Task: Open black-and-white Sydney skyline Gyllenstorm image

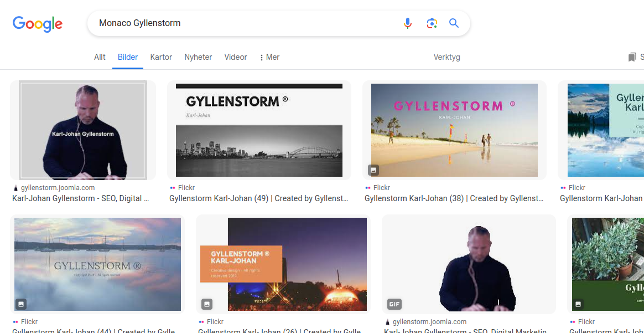Action: tap(259, 130)
